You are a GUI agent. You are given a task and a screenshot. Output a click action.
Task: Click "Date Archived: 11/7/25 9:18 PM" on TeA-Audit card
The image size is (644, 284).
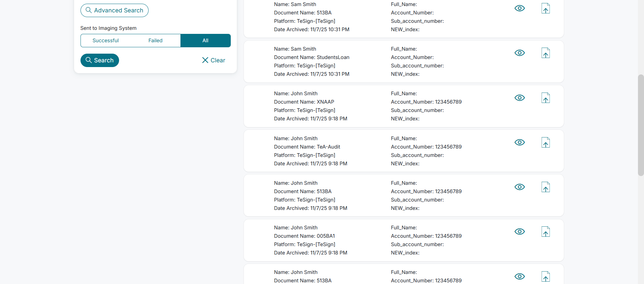(311, 164)
